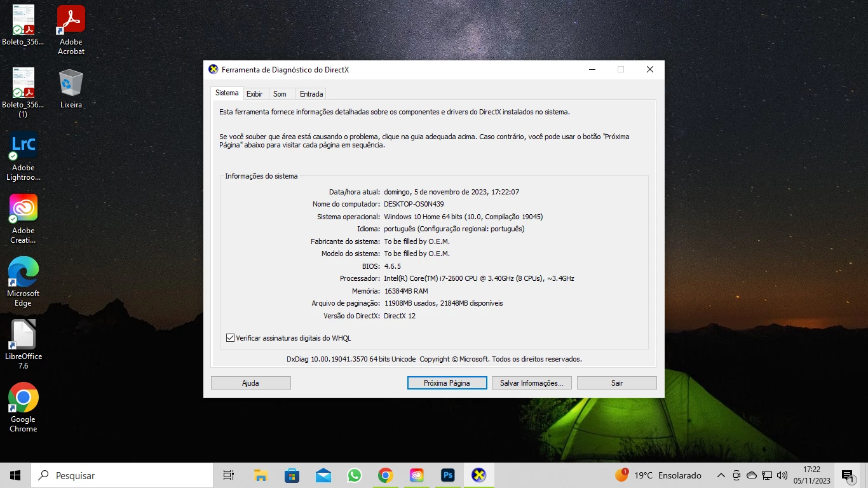
Task: Click the DirectX 12 version value
Action: 400,316
